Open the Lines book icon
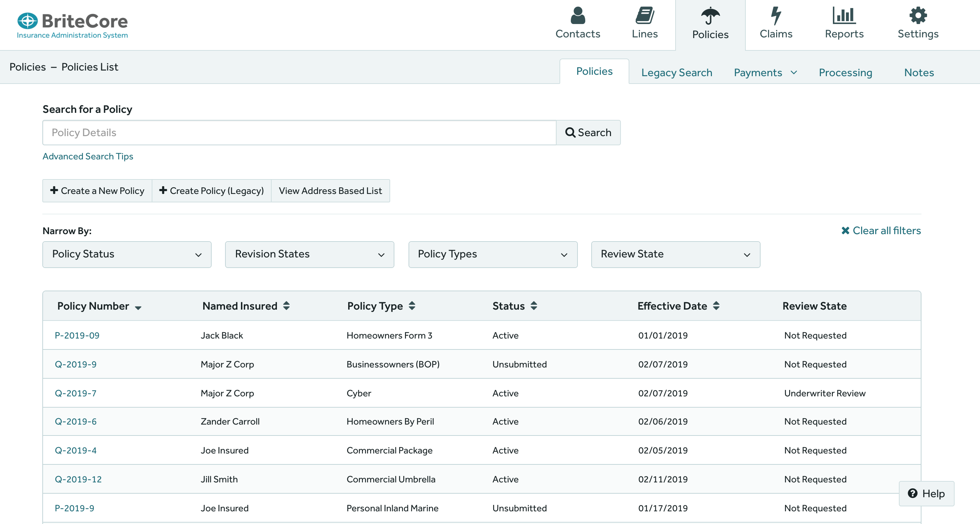 point(645,16)
